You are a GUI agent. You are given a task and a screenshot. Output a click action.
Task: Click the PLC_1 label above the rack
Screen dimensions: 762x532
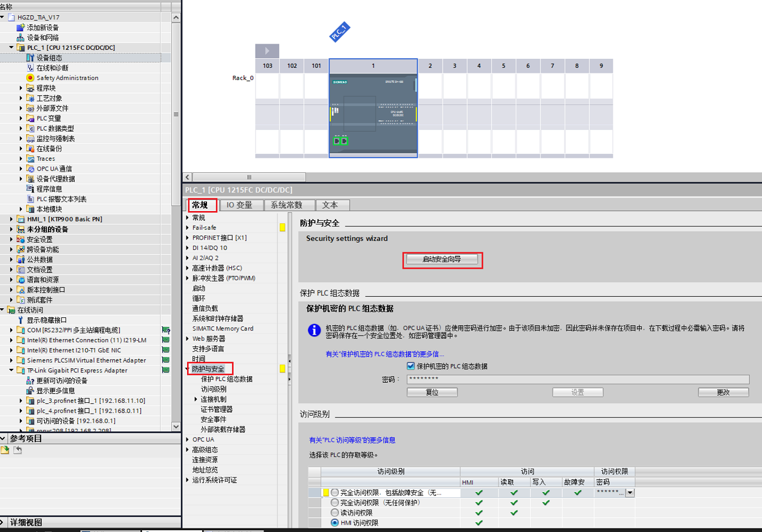point(339,32)
